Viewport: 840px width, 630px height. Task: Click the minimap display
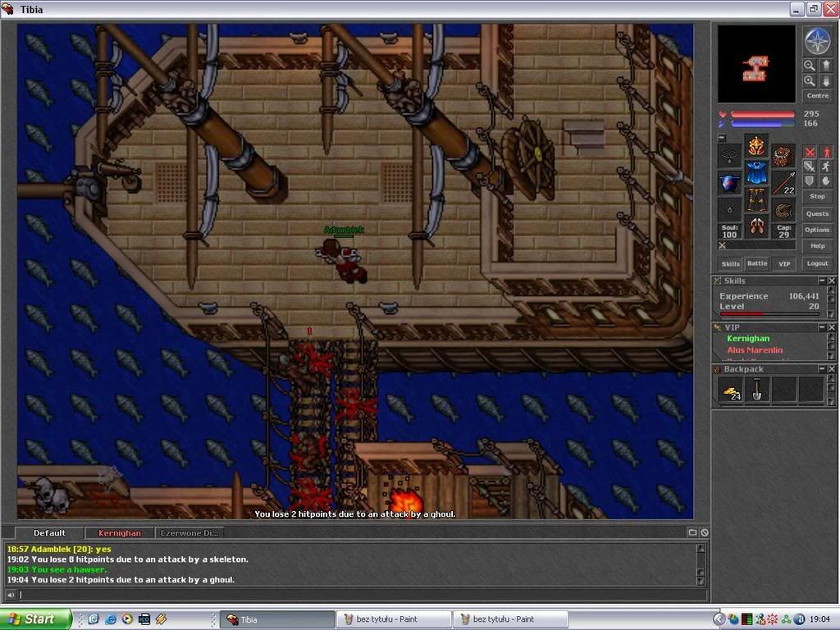[756, 64]
